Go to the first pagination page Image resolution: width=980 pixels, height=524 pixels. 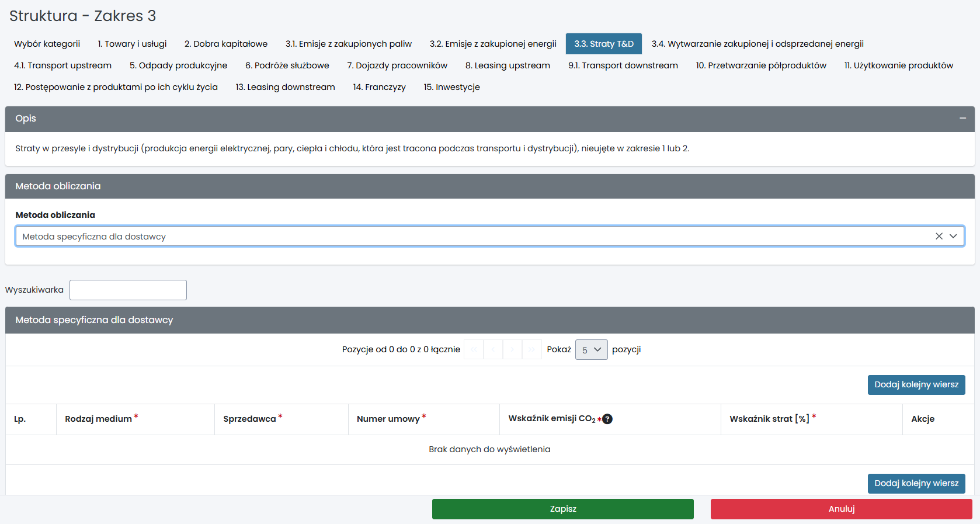click(x=474, y=349)
